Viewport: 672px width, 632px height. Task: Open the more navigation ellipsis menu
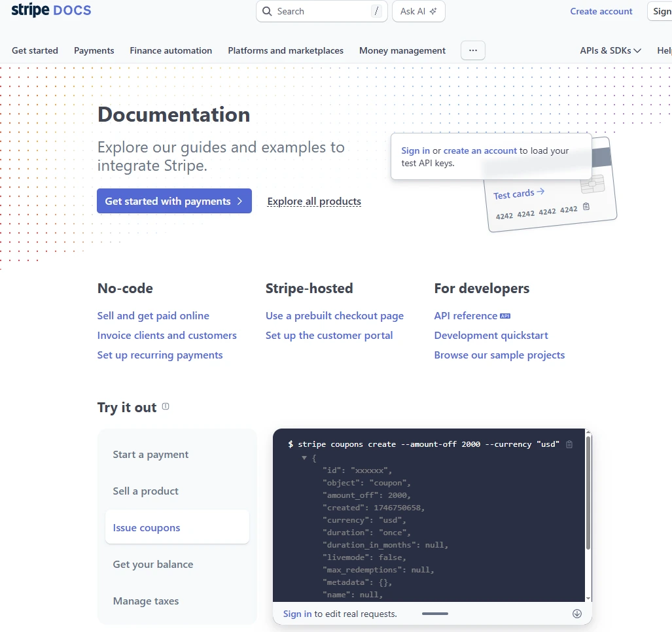coord(472,50)
